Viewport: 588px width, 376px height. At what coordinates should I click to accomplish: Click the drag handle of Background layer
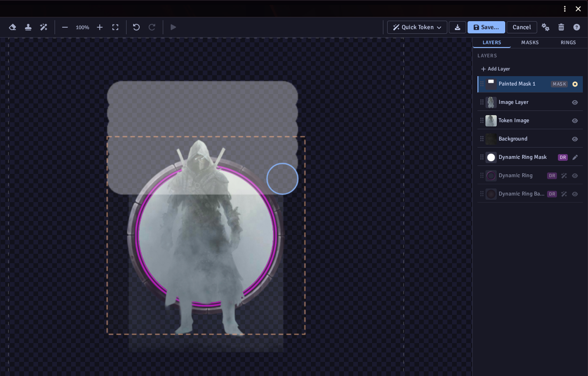[x=482, y=139]
